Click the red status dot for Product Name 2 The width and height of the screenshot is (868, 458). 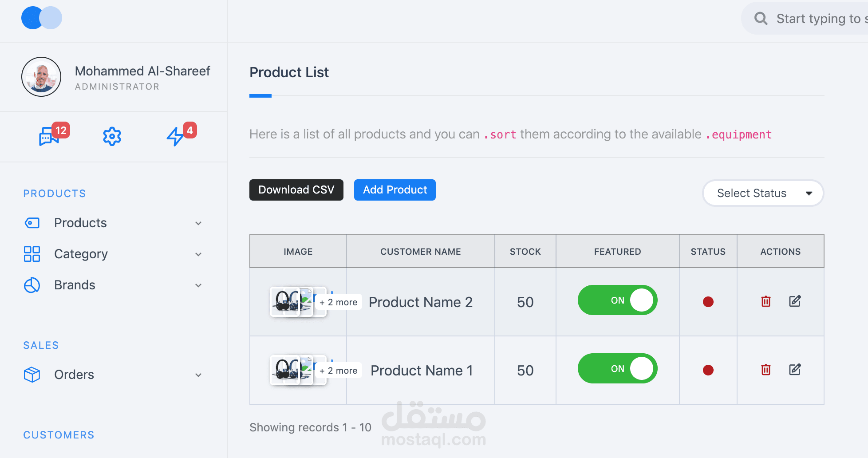[708, 302]
